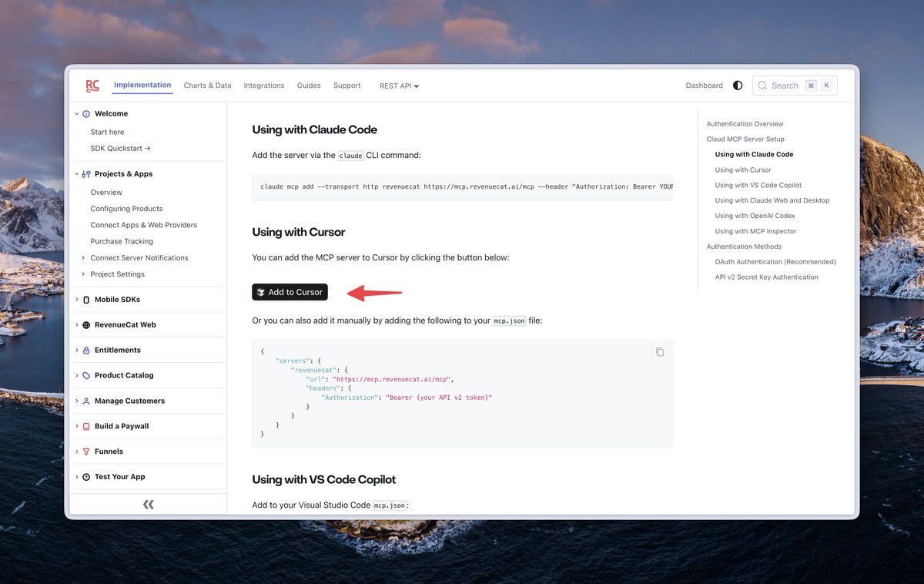
Task: Jump to OAuth Authentication (Recommended)
Action: tap(775, 262)
